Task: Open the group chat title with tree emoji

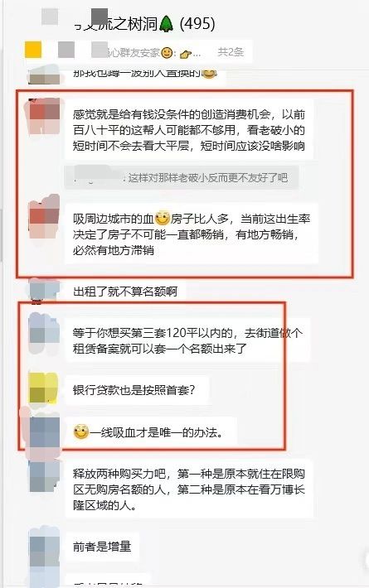Action: [144, 24]
